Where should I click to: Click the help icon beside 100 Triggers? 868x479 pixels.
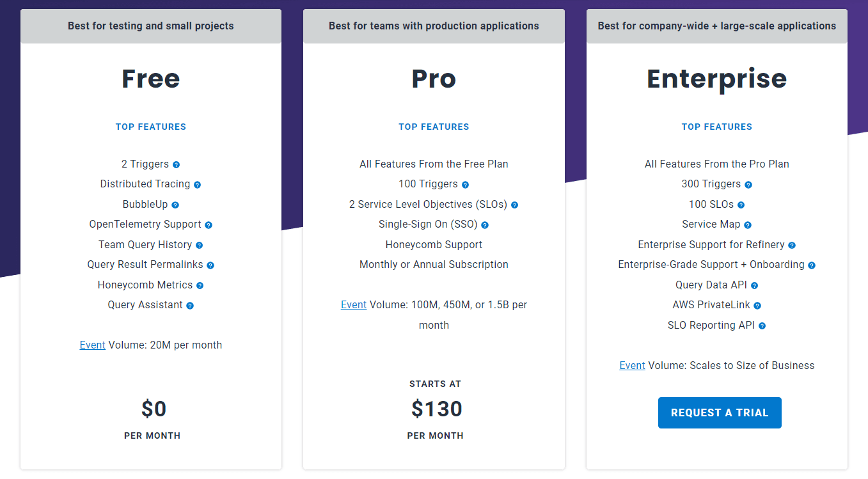[x=465, y=185]
